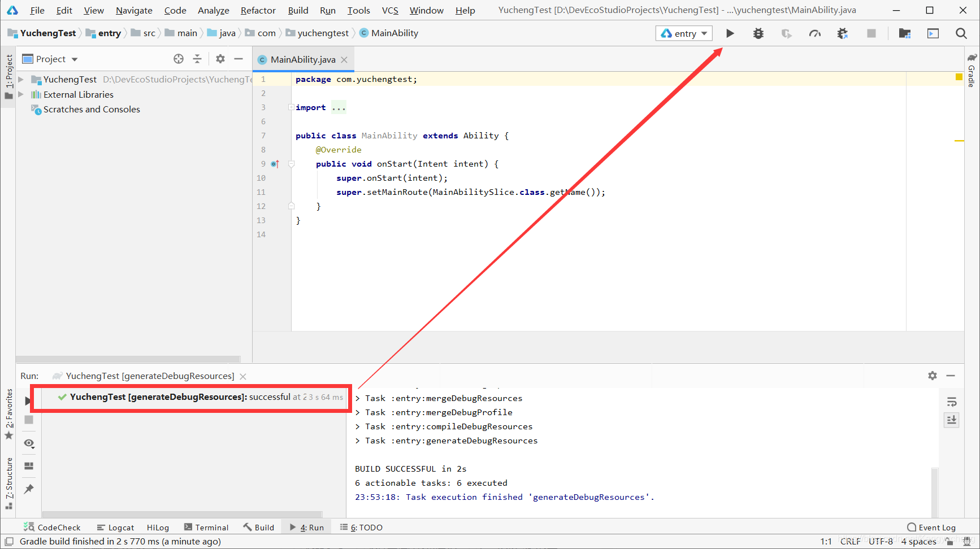
Task: Toggle view eye icon in Run panel
Action: tap(29, 443)
